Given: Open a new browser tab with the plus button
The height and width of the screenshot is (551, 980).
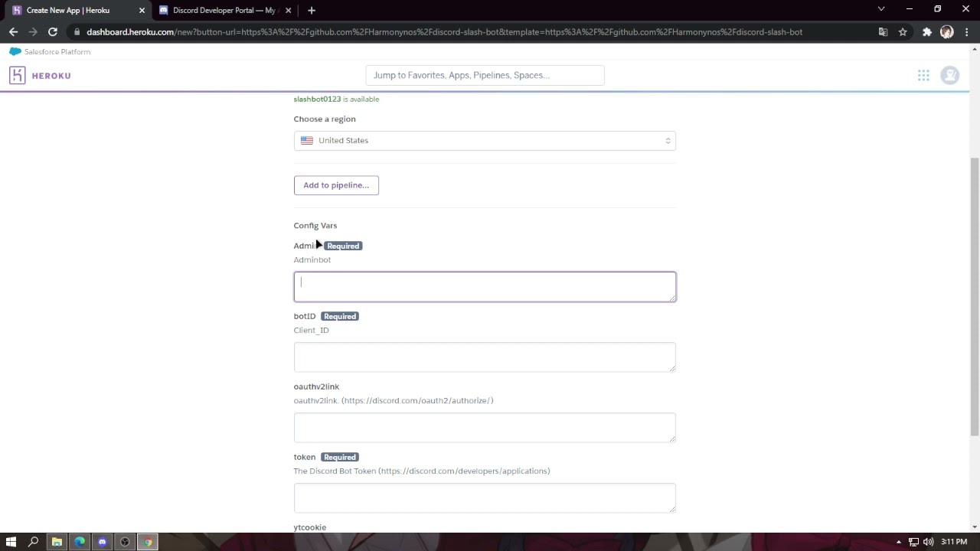Looking at the screenshot, I should (x=311, y=10).
